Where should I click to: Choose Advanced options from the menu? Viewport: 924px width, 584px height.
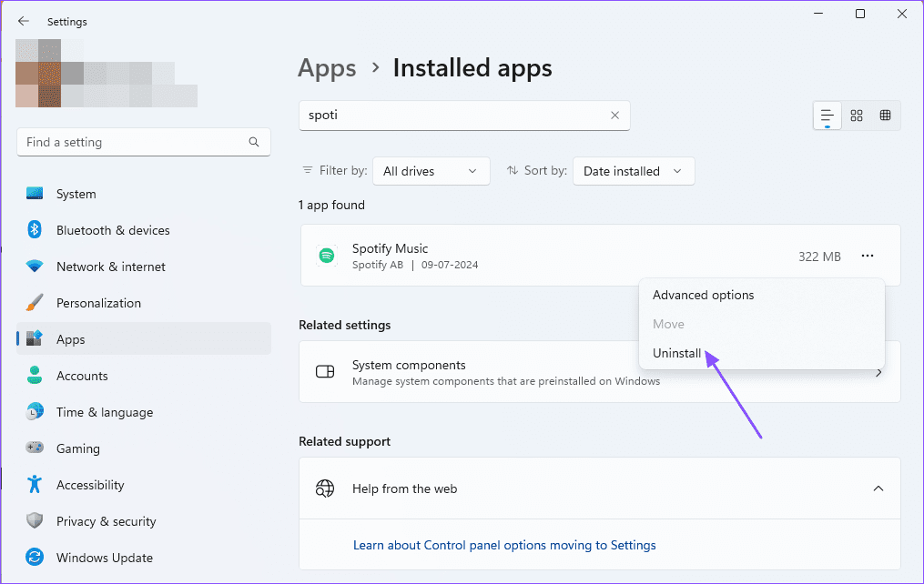coord(703,295)
